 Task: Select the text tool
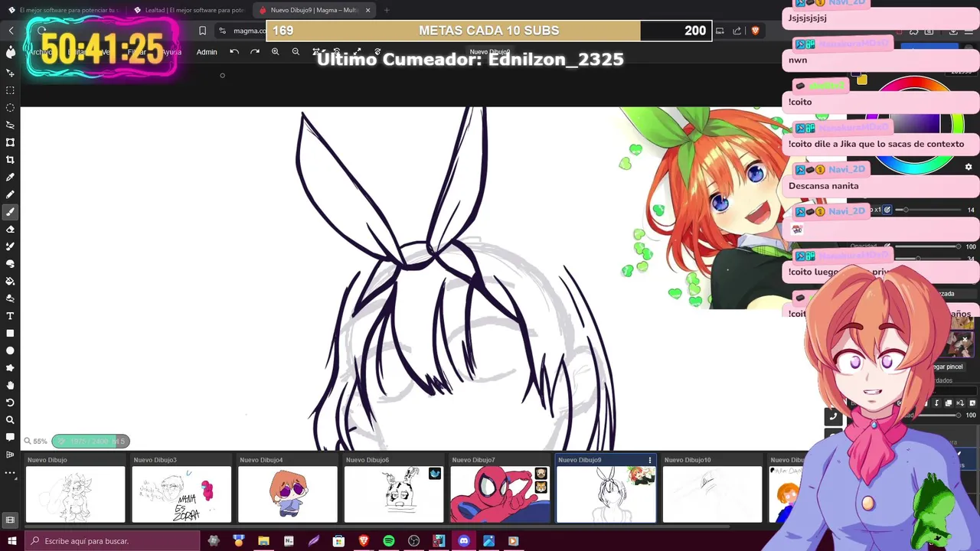10,315
